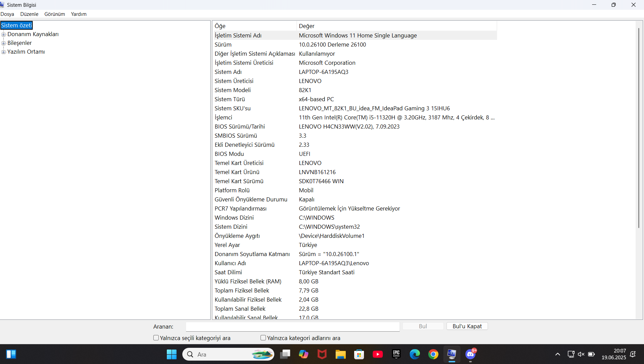The image size is (644, 364).
Task: Expand the Donanım Kaynakları tree node
Action: pos(4,34)
